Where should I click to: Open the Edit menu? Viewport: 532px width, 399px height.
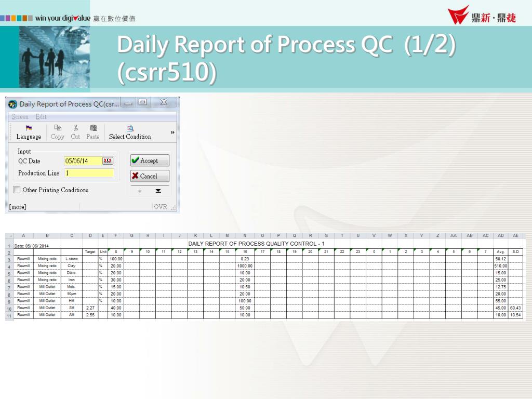click(x=41, y=117)
